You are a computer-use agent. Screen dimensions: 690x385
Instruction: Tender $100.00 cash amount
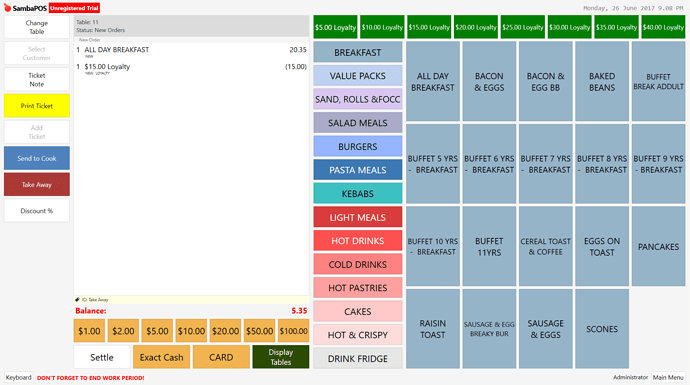tap(294, 331)
